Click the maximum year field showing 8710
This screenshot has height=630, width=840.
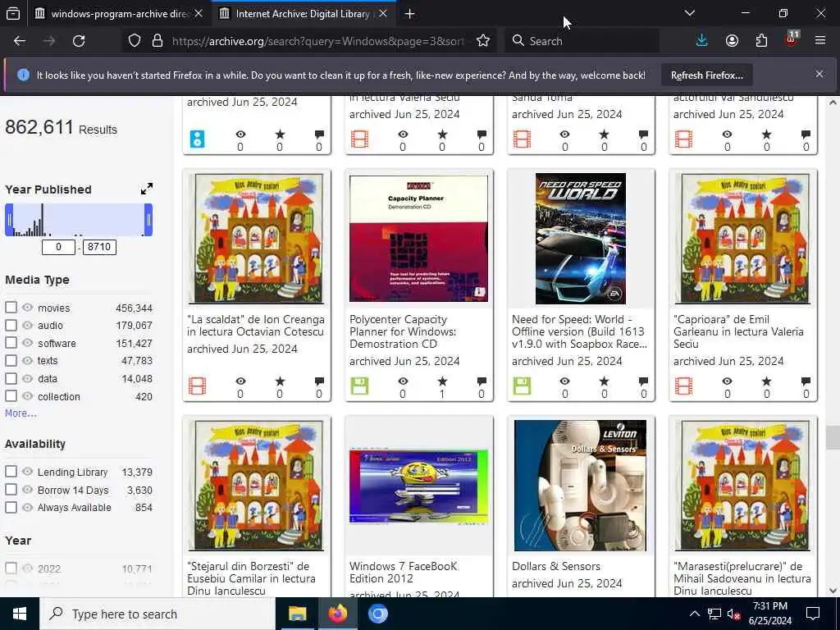pos(99,247)
